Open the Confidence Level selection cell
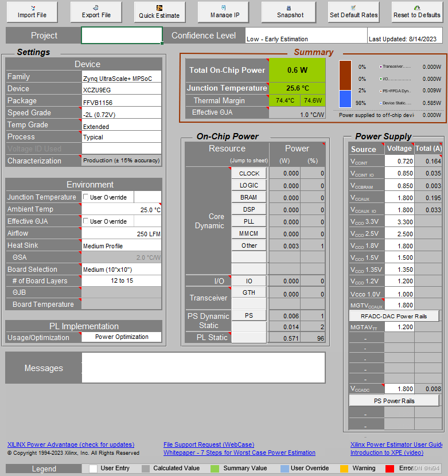 (x=306, y=36)
